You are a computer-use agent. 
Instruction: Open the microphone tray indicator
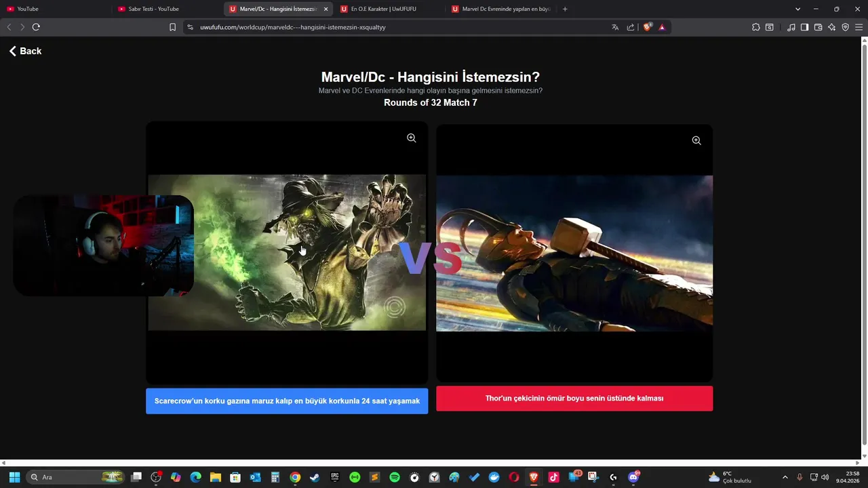coord(800,477)
